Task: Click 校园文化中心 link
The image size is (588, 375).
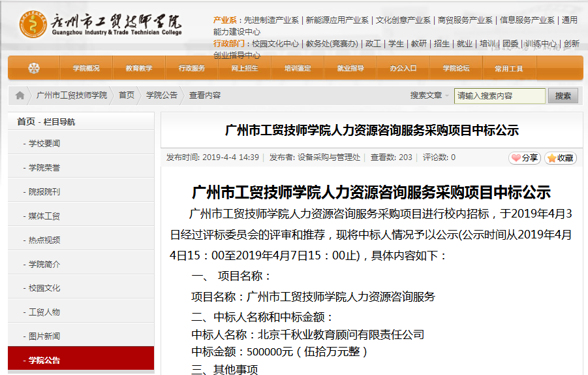Action: pos(275,44)
